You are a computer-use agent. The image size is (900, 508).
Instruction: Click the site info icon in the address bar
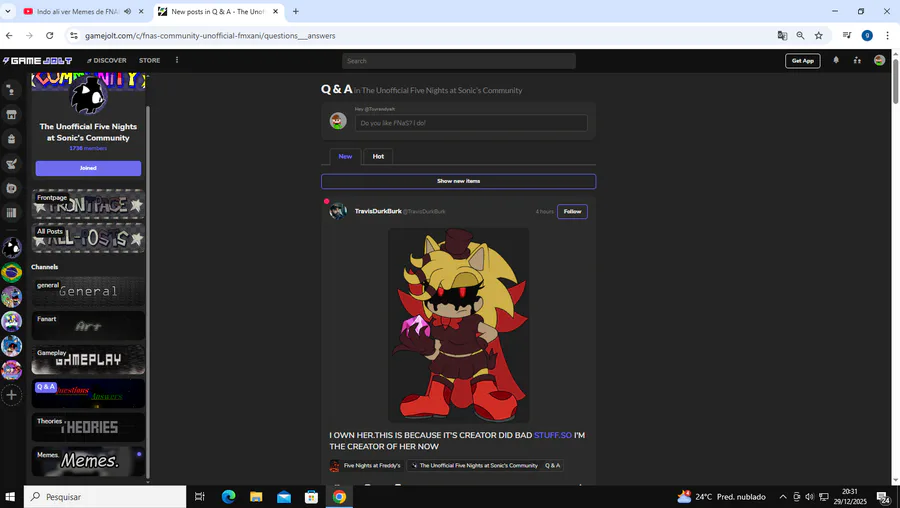coord(73,36)
